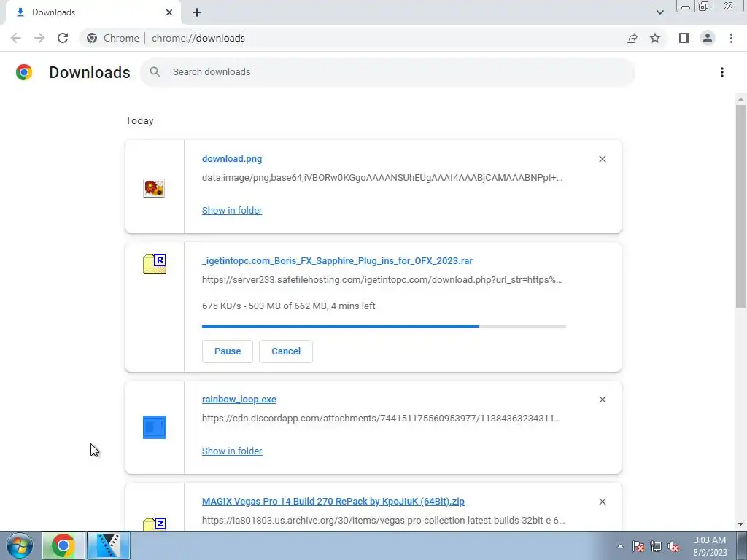
Task: Click the rar download progress bar
Action: [x=384, y=327]
